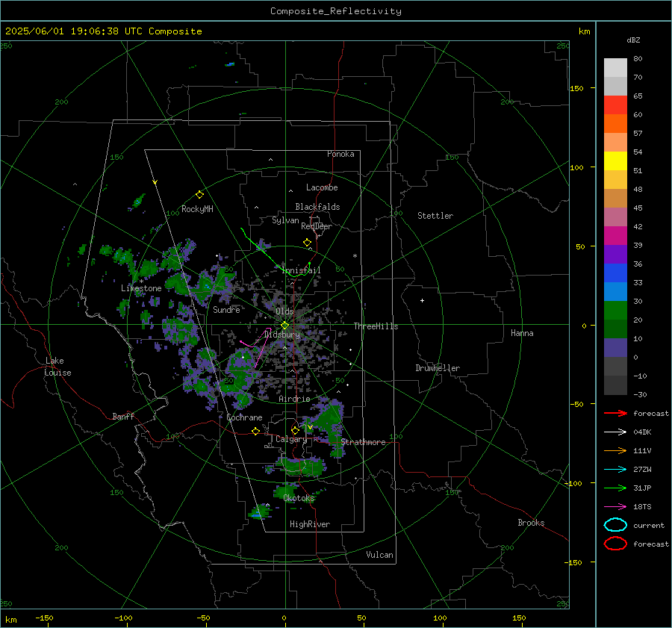
Task: Click the Didsbury town label
Action: click(x=282, y=335)
